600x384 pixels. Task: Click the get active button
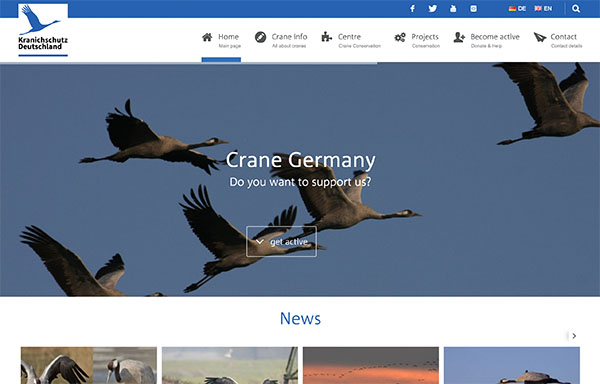(281, 241)
